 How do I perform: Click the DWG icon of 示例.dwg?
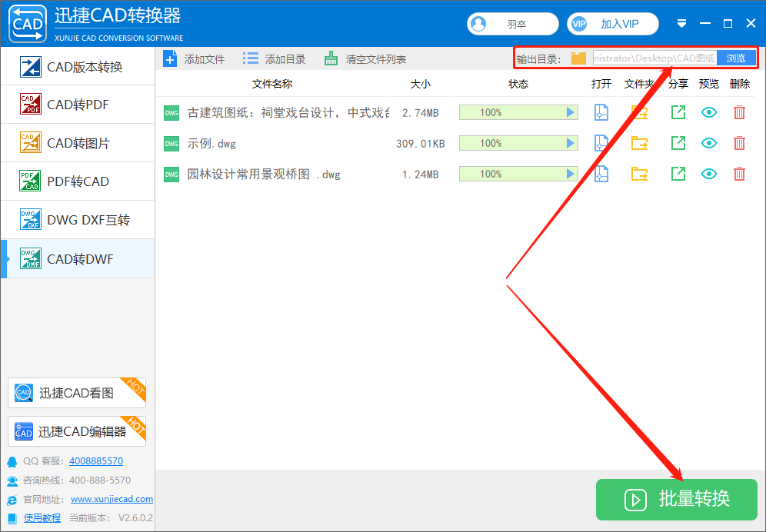point(172,144)
